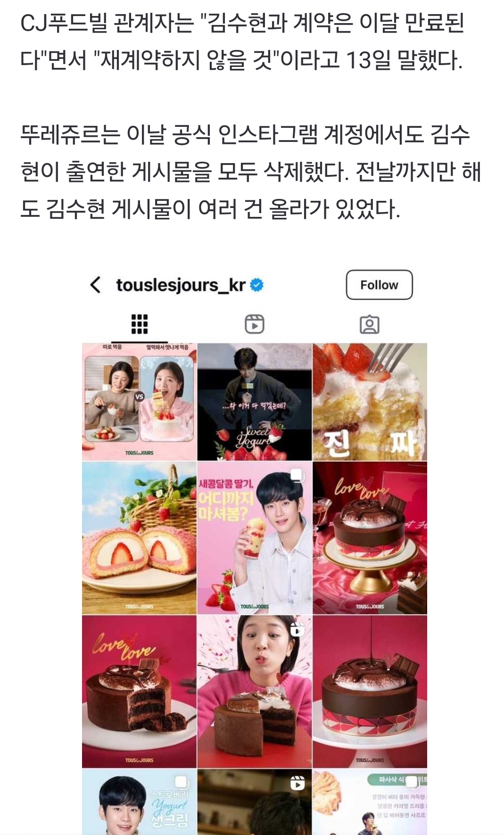
Task: Open the love love chocolate cake on gold stand post
Action: click(370, 538)
